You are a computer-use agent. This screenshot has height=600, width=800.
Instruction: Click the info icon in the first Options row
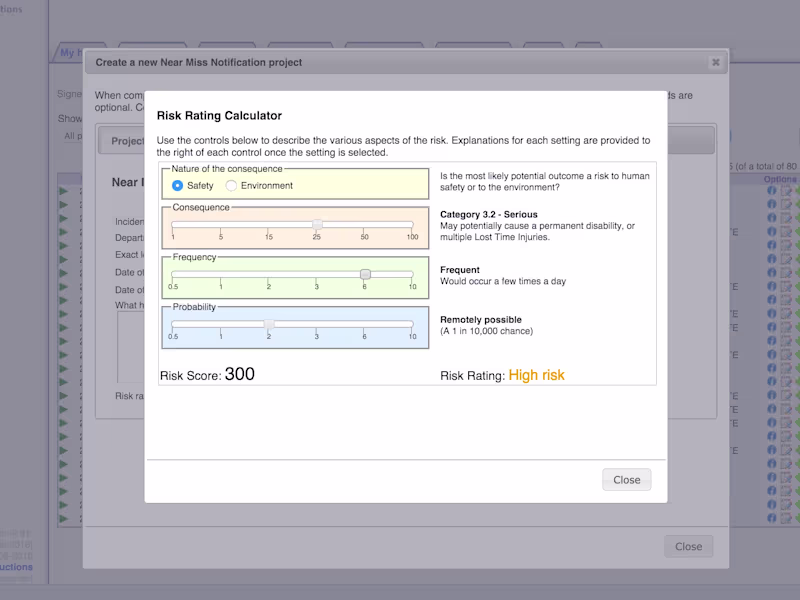tap(772, 190)
